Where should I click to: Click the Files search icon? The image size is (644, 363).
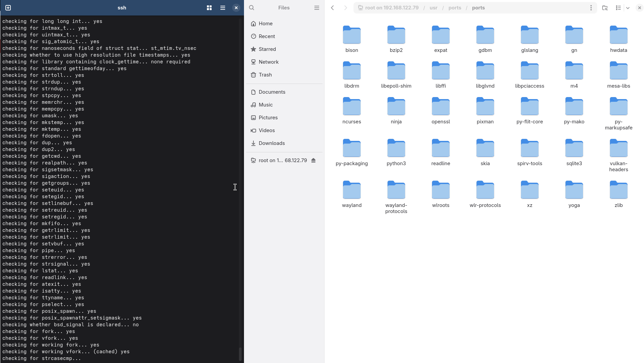click(x=252, y=8)
